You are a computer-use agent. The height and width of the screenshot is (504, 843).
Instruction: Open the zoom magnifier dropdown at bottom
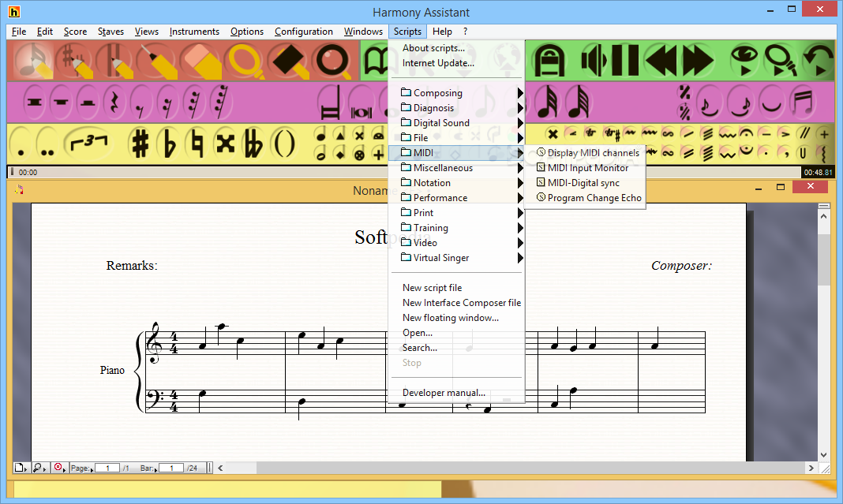(x=39, y=468)
